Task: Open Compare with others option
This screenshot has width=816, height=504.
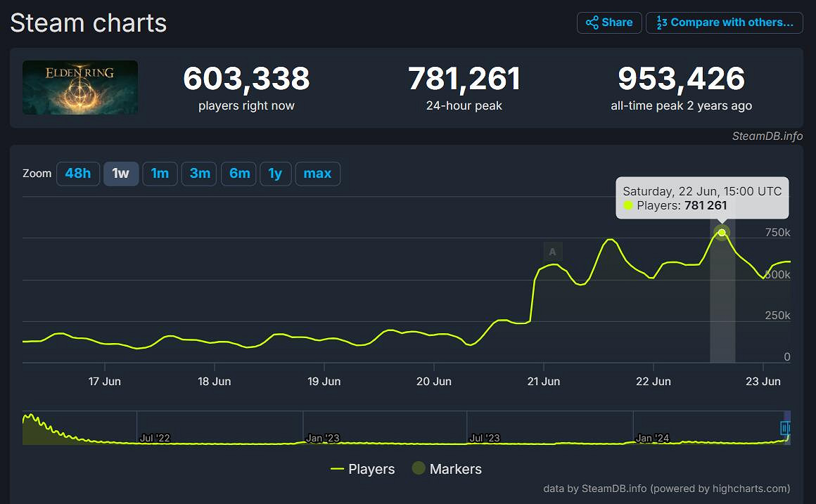Action: (725, 22)
